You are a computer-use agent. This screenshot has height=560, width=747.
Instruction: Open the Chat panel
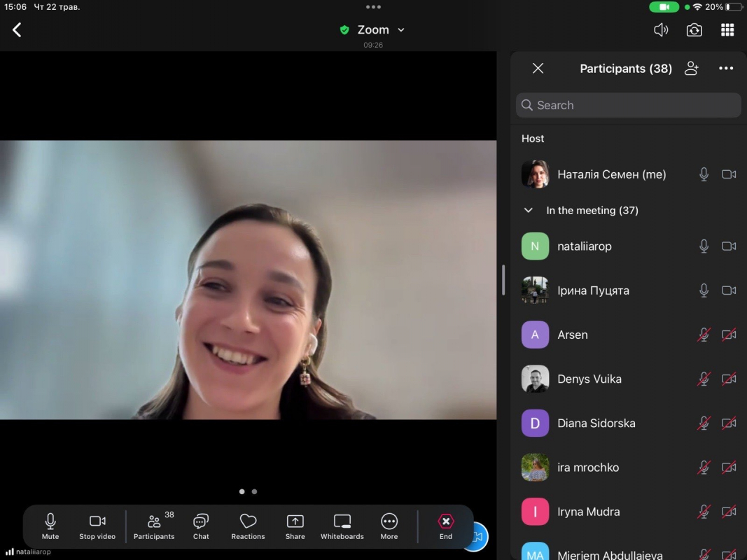click(x=201, y=526)
